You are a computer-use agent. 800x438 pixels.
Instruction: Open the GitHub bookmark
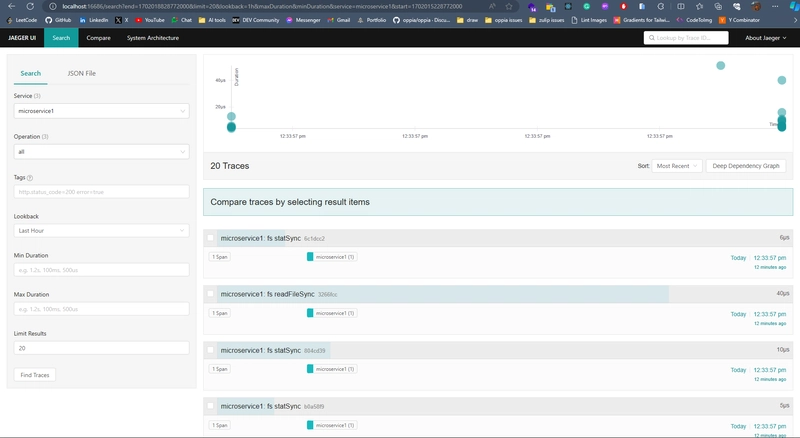tap(58, 20)
